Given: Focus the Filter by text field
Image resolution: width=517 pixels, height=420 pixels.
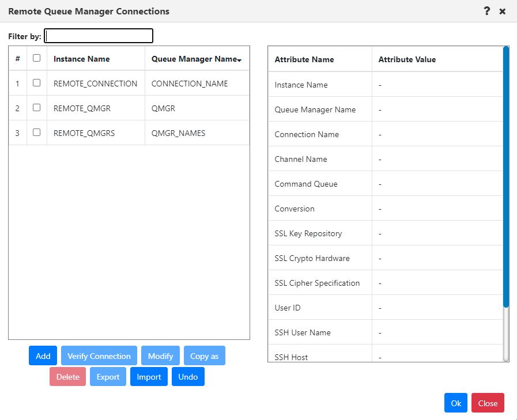Looking at the screenshot, I should click(99, 36).
